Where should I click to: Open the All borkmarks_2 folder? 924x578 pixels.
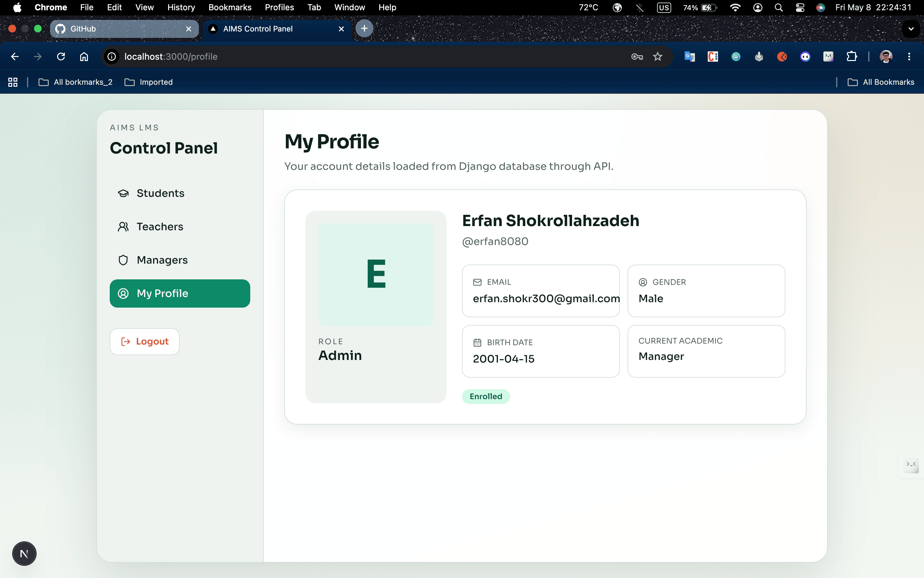tap(76, 82)
